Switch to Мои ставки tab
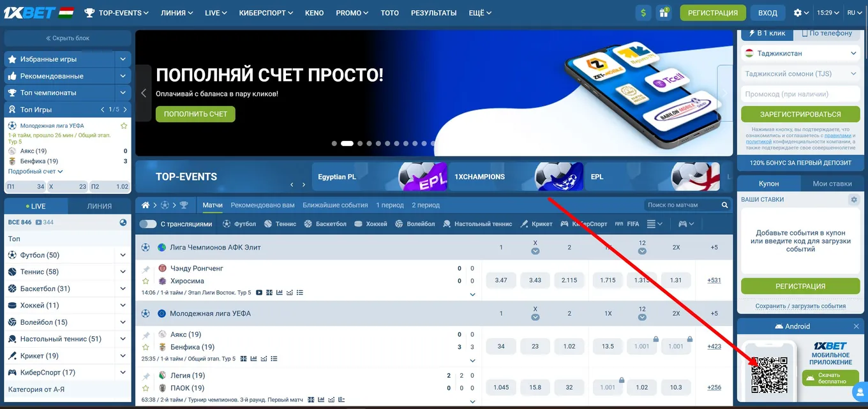This screenshot has height=409, width=868. [832, 183]
